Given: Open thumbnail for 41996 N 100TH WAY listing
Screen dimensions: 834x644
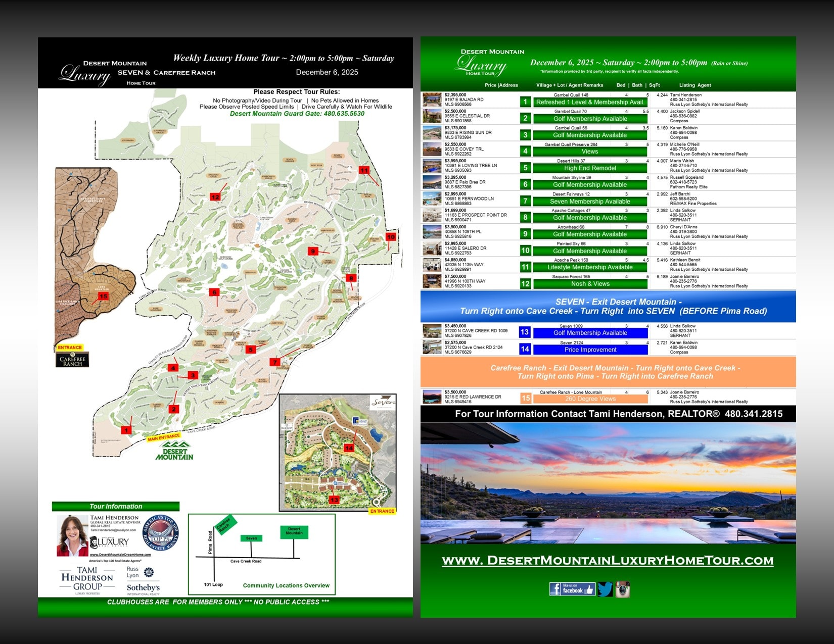Looking at the screenshot, I should pos(432,281).
